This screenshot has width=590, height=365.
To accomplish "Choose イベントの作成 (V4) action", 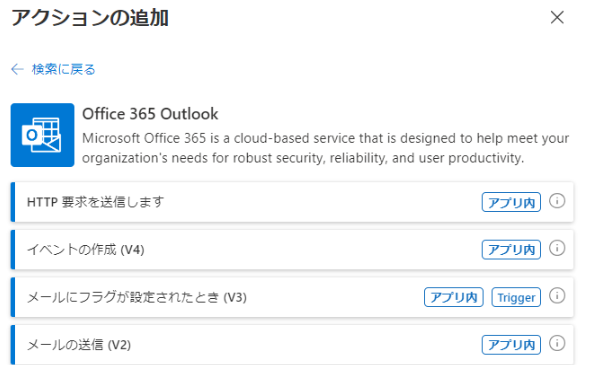I will tap(292, 249).
